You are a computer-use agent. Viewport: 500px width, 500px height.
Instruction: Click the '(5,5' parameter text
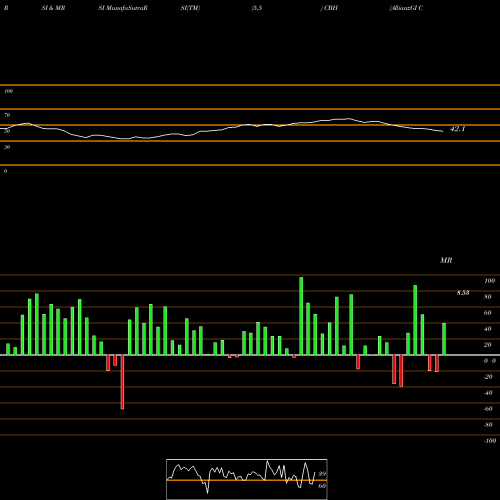click(257, 8)
